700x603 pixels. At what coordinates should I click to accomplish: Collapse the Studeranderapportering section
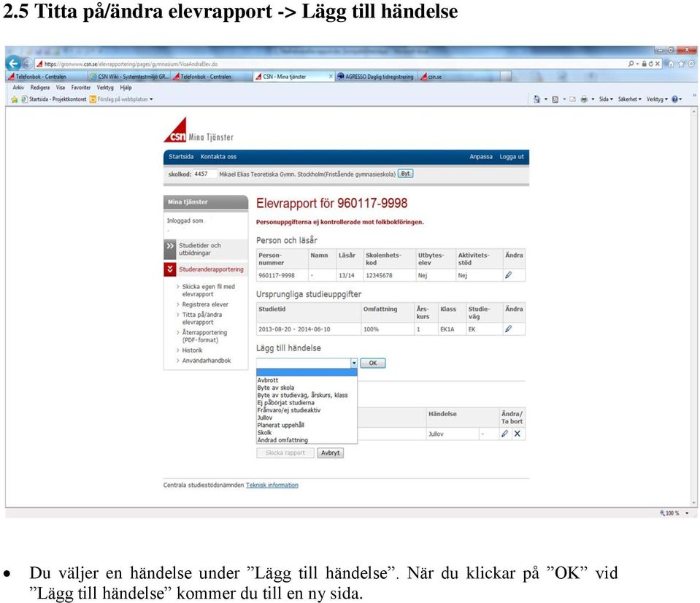[x=205, y=269]
